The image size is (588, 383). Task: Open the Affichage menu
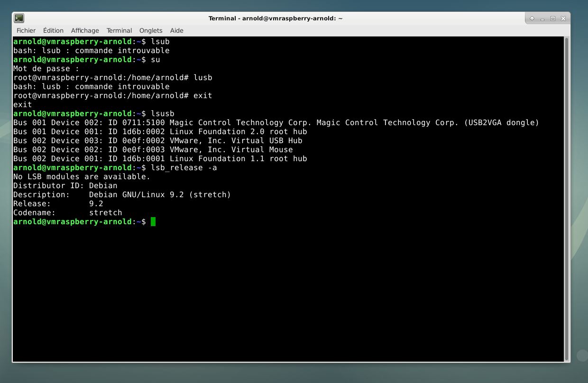tap(85, 30)
